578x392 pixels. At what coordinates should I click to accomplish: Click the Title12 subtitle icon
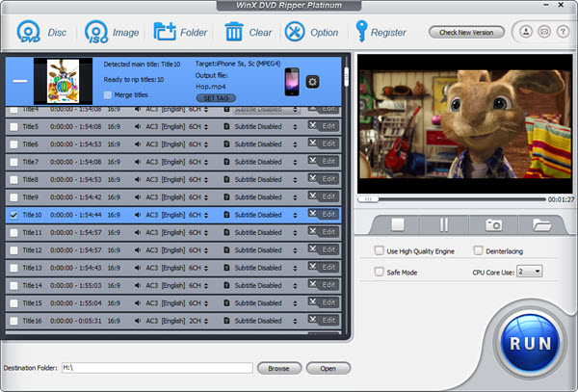click(226, 250)
